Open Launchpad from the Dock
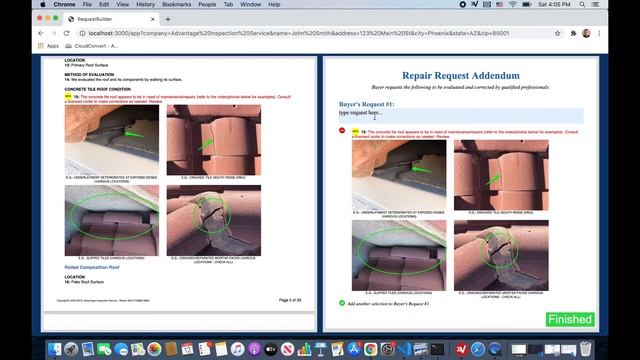 coord(71,349)
